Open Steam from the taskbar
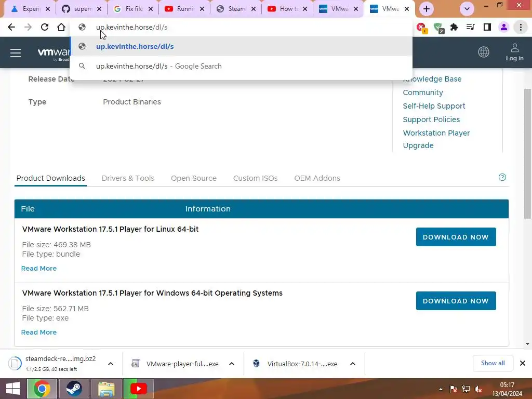 pos(74,389)
